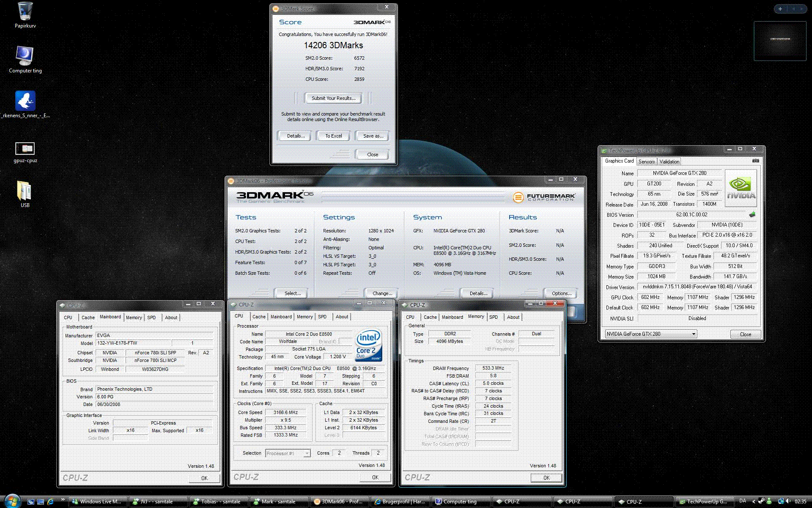Switch to Tobias samtale taskbar window
The width and height of the screenshot is (812, 508).
pos(219,502)
